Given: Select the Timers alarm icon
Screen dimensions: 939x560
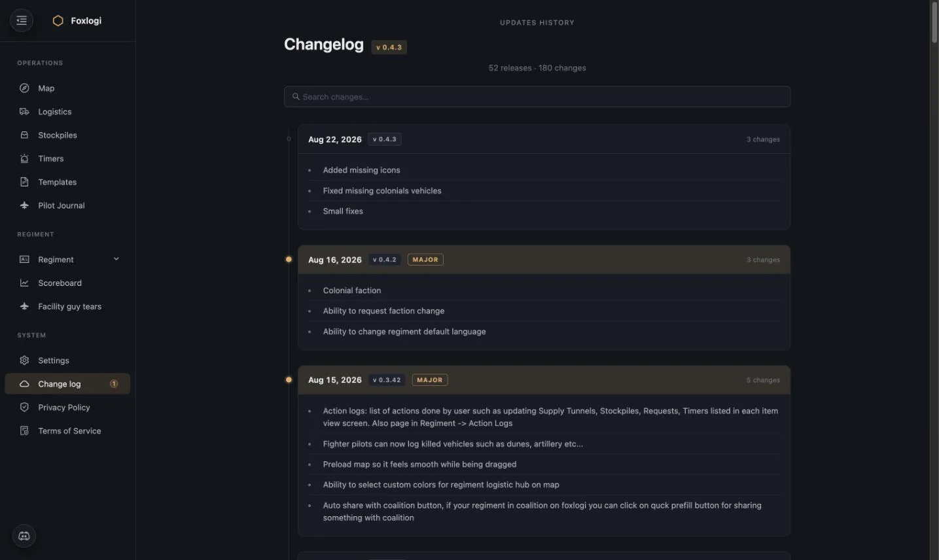Looking at the screenshot, I should click(24, 159).
